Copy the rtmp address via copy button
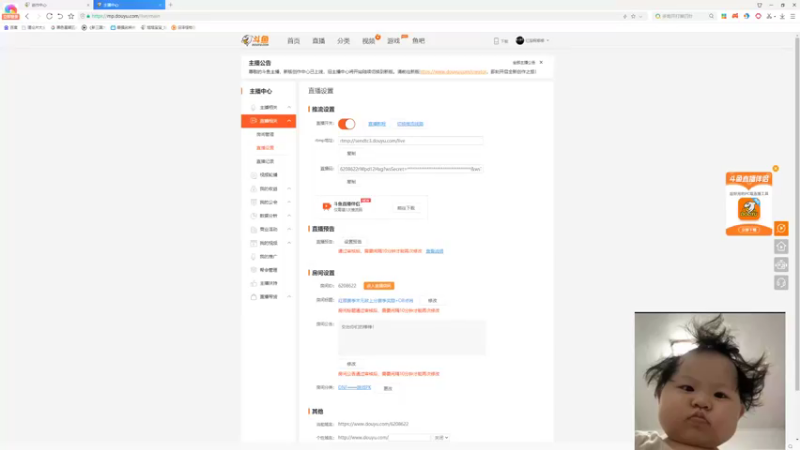 coord(351,154)
